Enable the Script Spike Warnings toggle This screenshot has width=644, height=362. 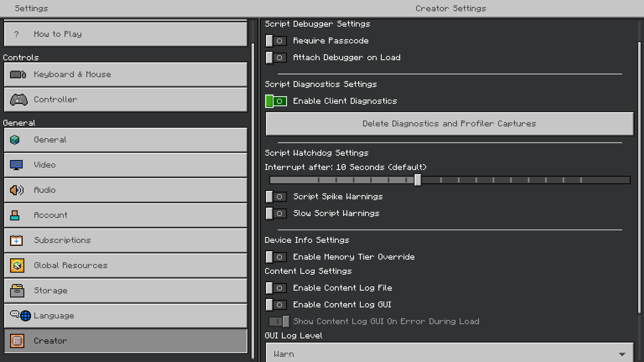[276, 197]
